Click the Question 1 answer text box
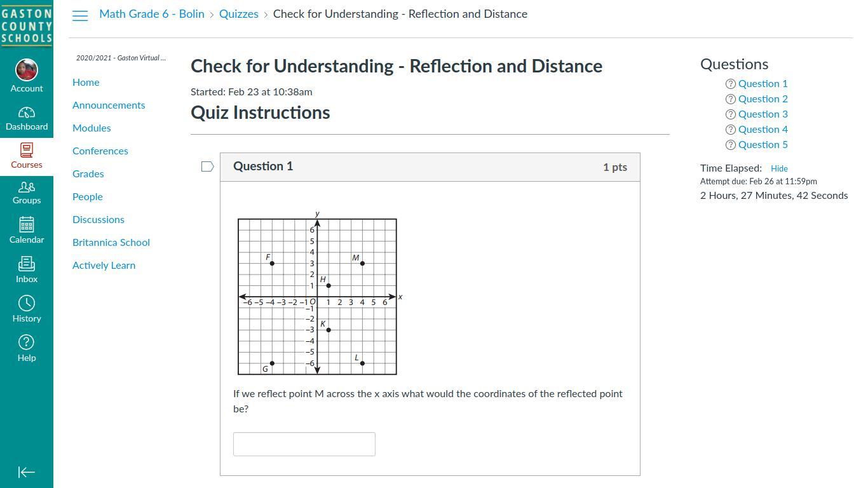This screenshot has width=868, height=488. [x=304, y=444]
